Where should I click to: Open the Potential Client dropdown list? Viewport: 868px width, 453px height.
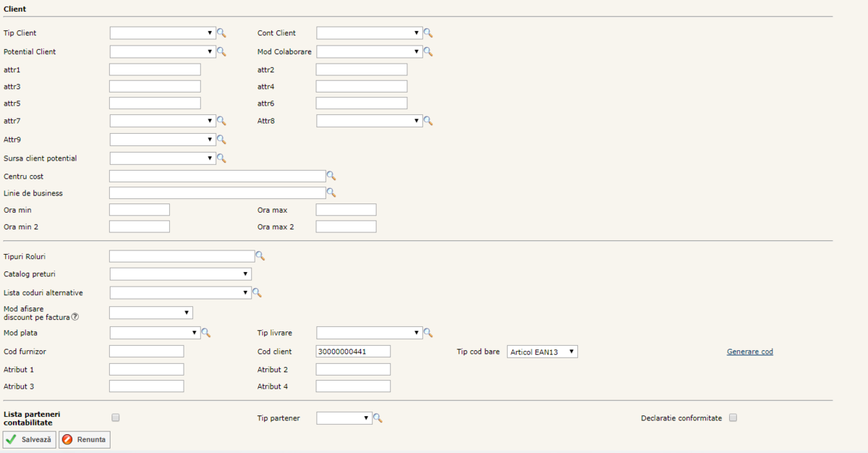[162, 52]
